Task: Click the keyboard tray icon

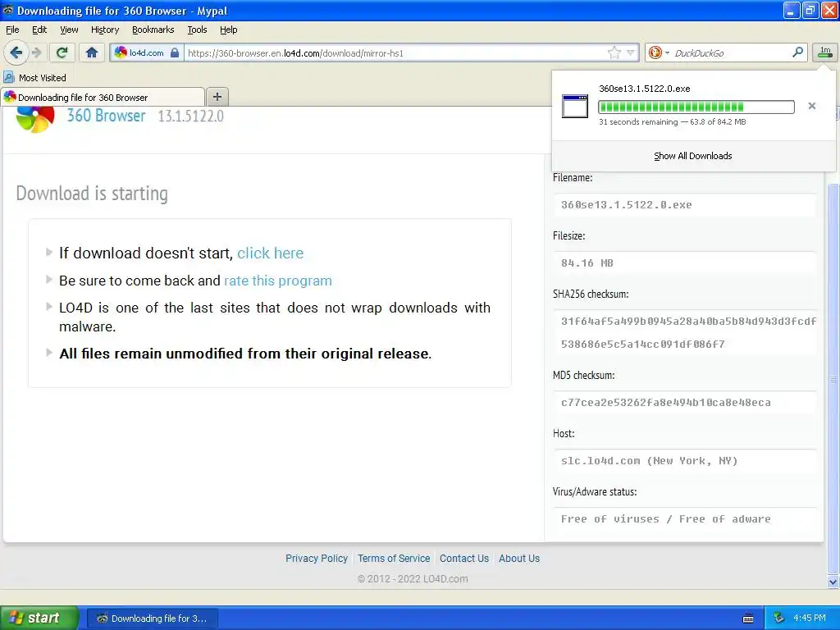Action: pyautogui.click(x=748, y=619)
